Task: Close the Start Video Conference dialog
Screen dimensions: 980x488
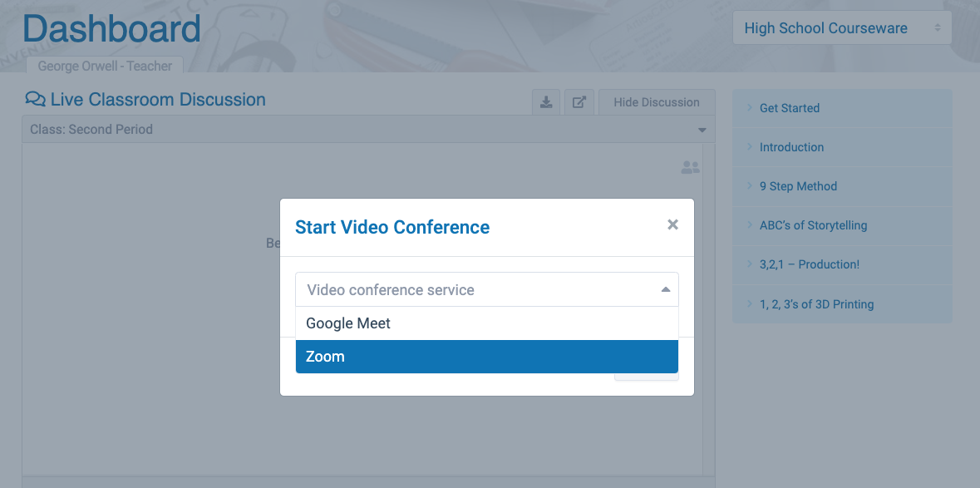Action: (x=672, y=224)
